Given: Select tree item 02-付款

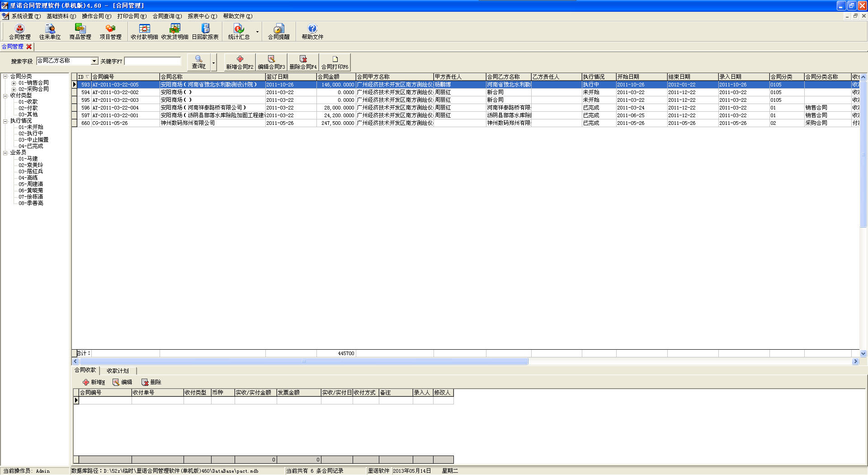Looking at the screenshot, I should 28,108.
